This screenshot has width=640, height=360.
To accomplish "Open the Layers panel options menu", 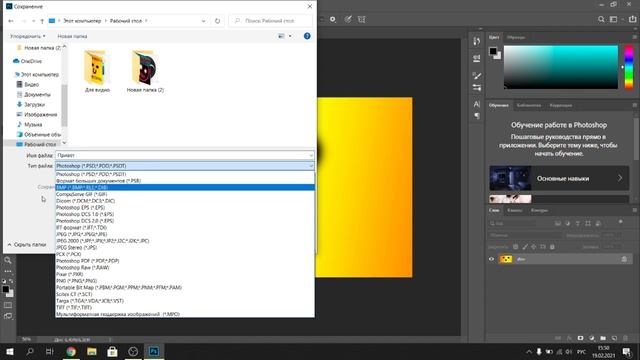I will tap(635, 210).
